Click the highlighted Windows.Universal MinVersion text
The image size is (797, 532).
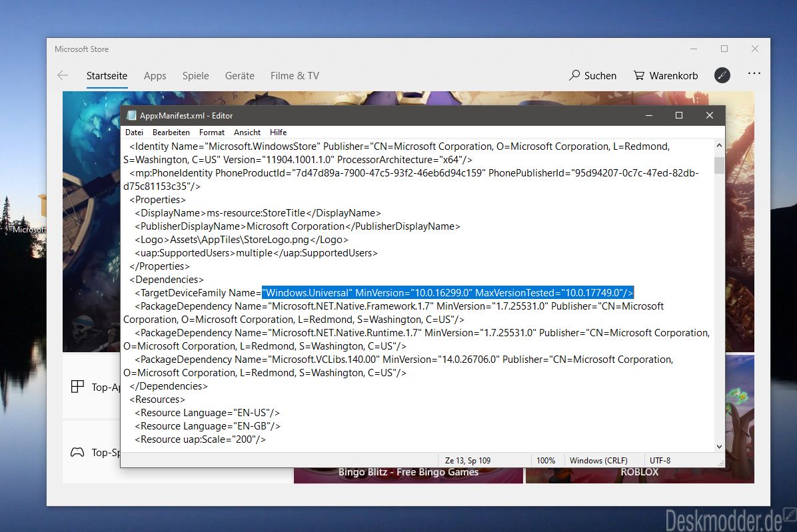[x=448, y=293]
